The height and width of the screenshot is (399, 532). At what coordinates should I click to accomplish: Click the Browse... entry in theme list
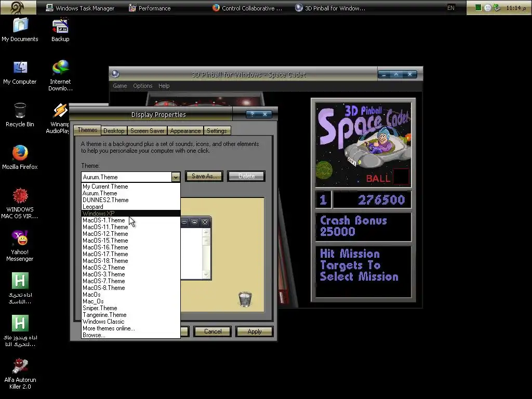point(131,335)
